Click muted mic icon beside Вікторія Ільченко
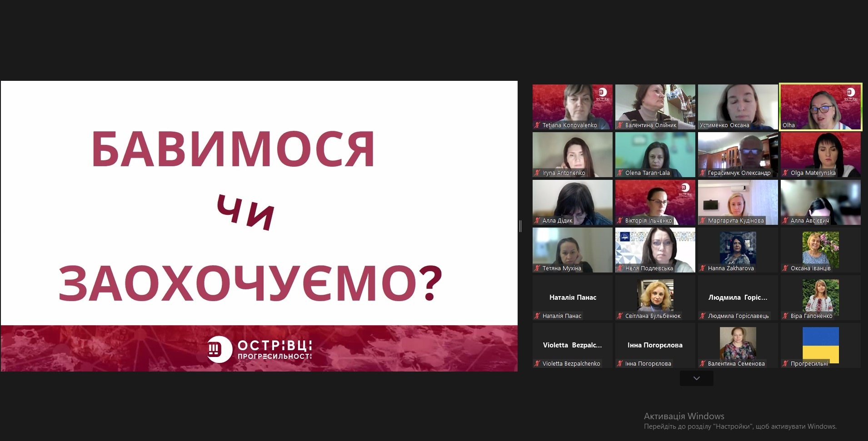The width and height of the screenshot is (868, 441). pyautogui.click(x=620, y=220)
